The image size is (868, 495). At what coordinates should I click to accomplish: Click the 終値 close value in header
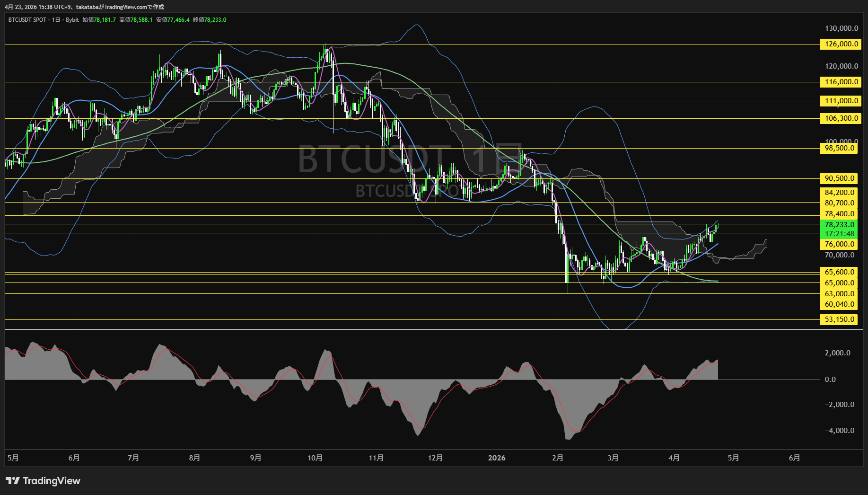[215, 20]
